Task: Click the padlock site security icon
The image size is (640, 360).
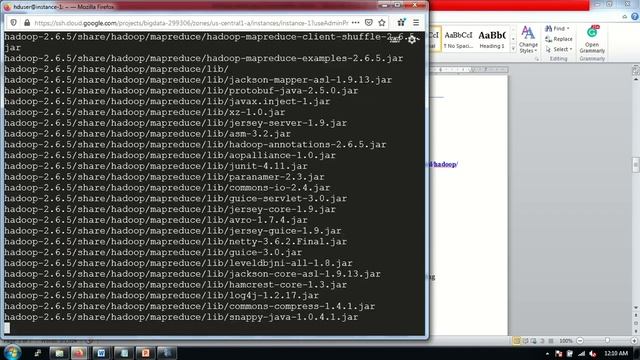Action: 27,23
